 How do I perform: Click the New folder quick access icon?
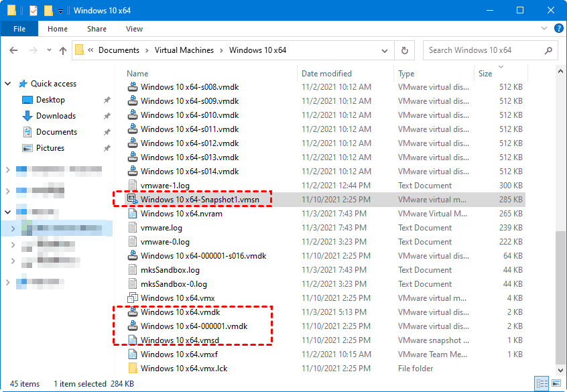[48, 11]
